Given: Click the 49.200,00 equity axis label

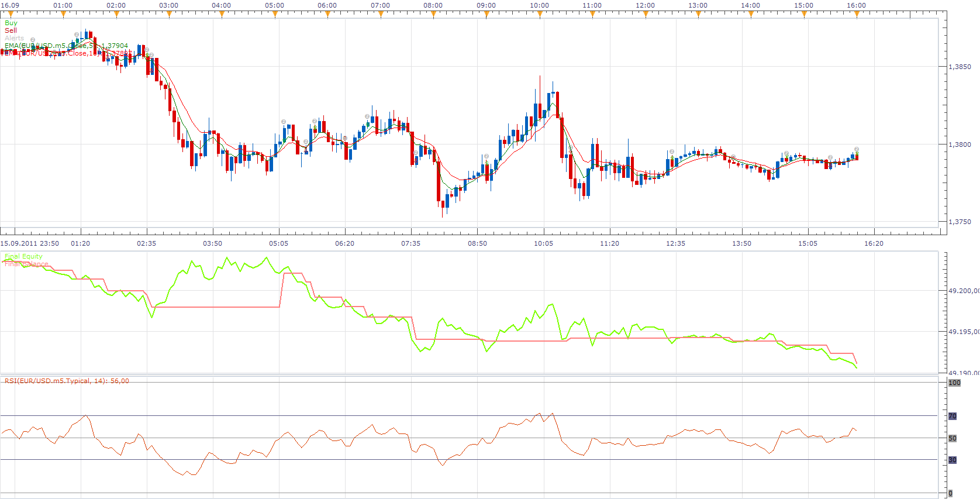Looking at the screenshot, I should (964, 291).
